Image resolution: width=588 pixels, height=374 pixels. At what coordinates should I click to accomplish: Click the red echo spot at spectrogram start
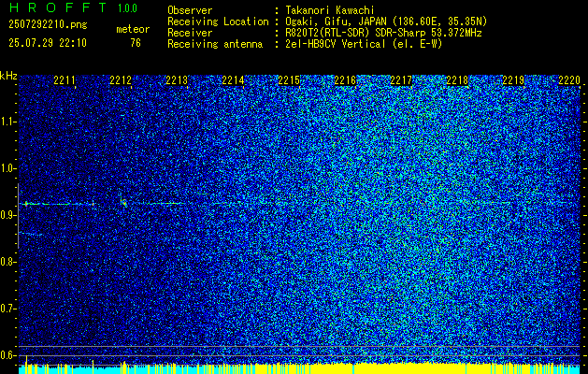(26, 204)
